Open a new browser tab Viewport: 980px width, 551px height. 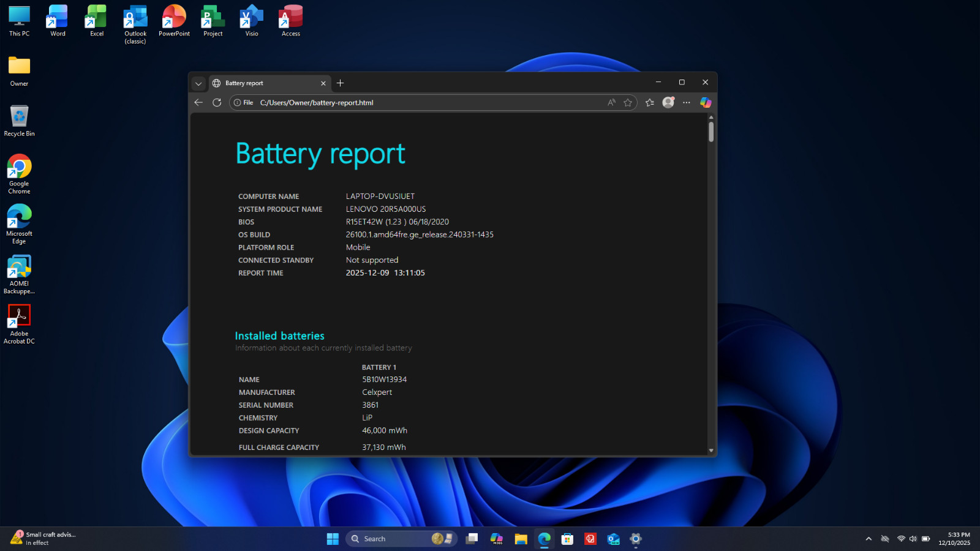pos(341,83)
